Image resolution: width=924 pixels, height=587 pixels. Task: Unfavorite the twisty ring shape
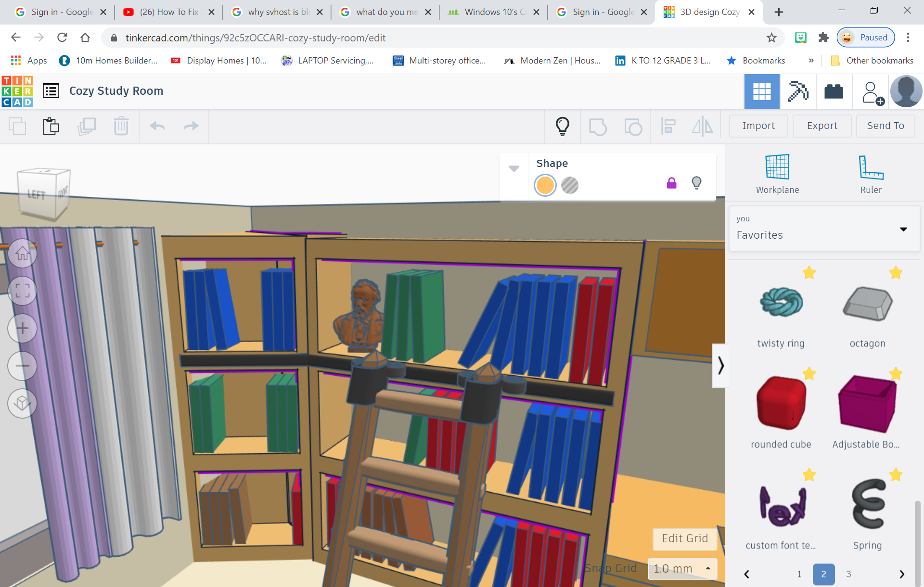pyautogui.click(x=809, y=272)
